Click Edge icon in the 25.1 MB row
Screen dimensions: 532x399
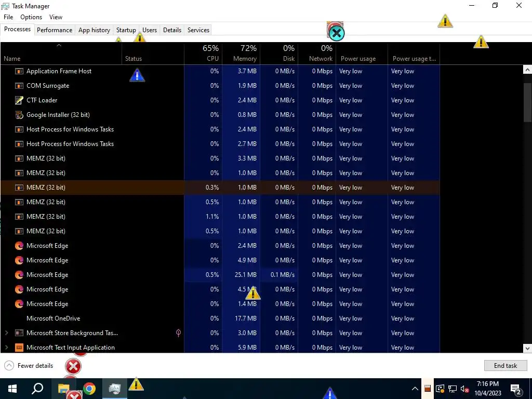[19, 275]
